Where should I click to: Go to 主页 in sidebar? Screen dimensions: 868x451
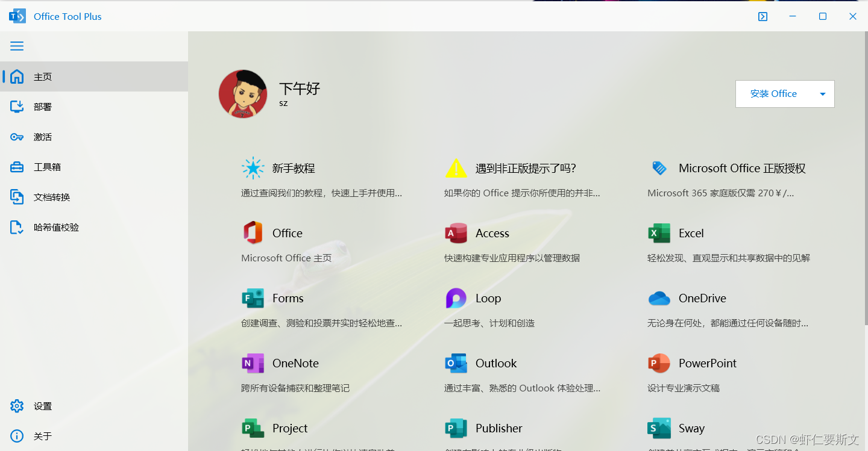(94, 76)
